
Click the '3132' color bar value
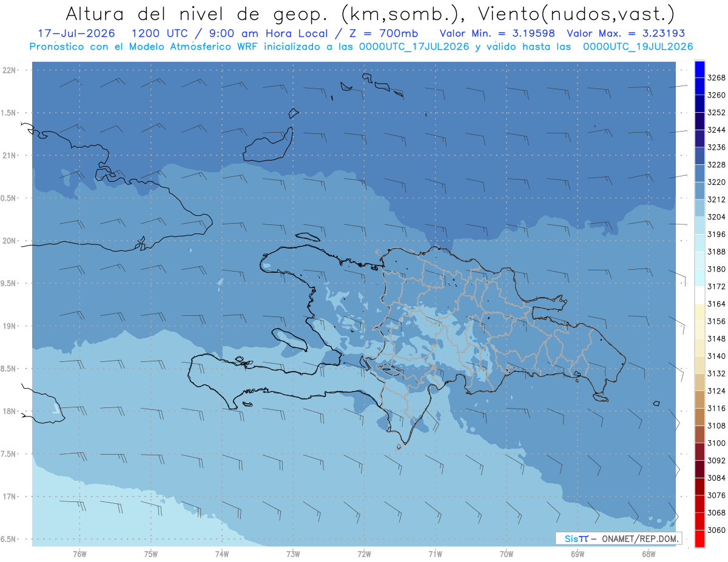click(716, 373)
